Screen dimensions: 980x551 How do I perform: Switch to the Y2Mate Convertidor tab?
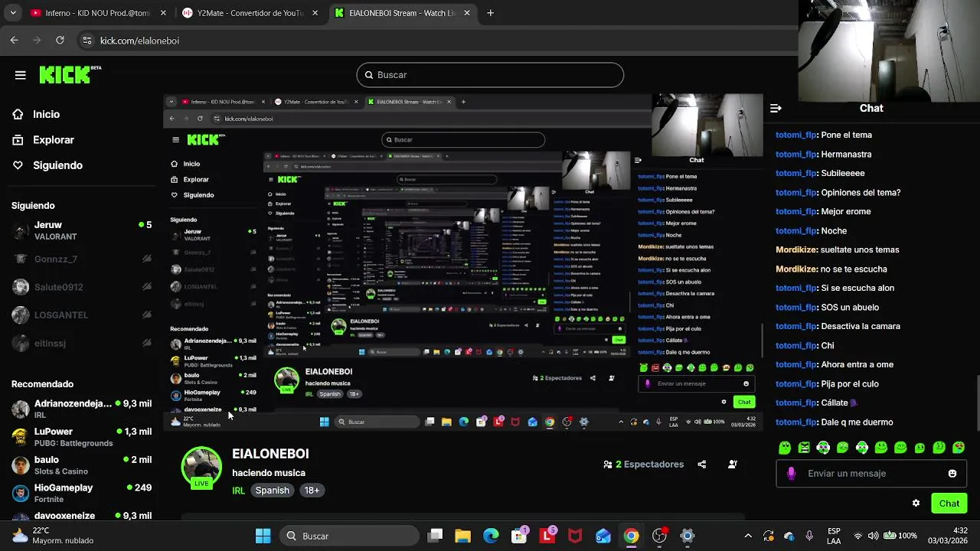(x=250, y=13)
